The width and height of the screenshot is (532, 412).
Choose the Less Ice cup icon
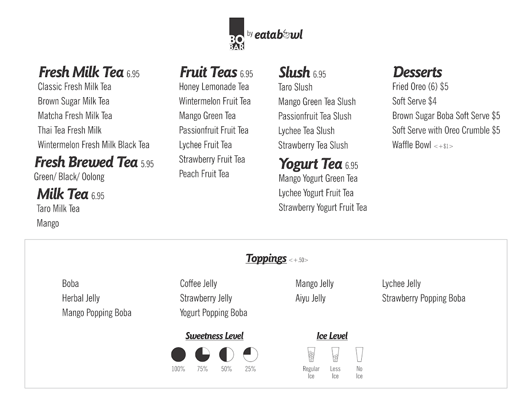pos(335,354)
